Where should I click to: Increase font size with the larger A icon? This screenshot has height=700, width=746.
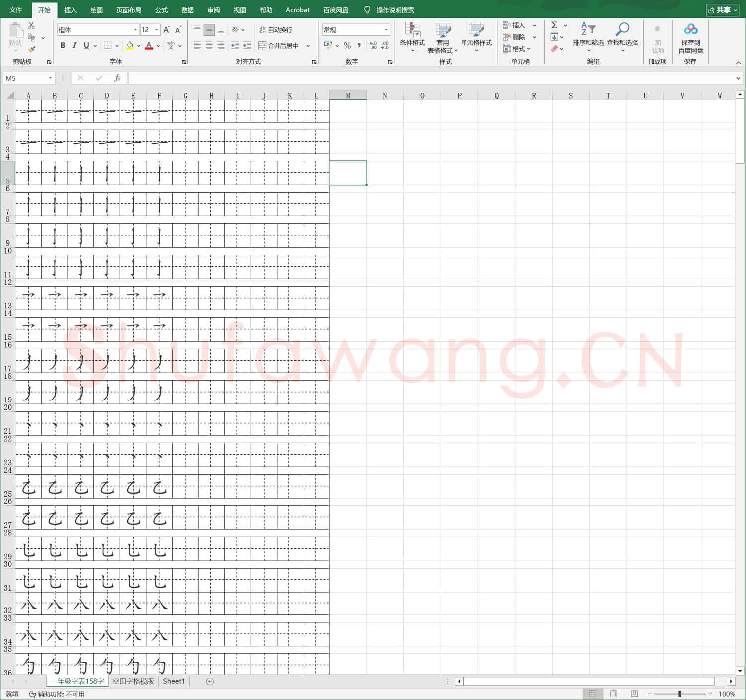(x=166, y=30)
